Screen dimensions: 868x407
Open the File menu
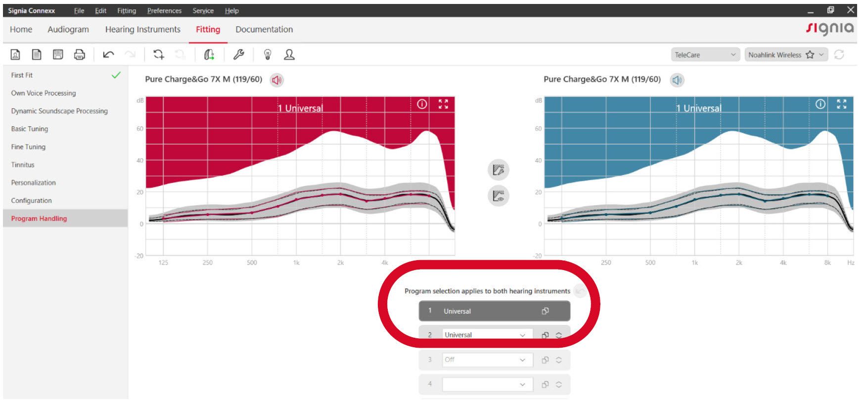tap(79, 10)
